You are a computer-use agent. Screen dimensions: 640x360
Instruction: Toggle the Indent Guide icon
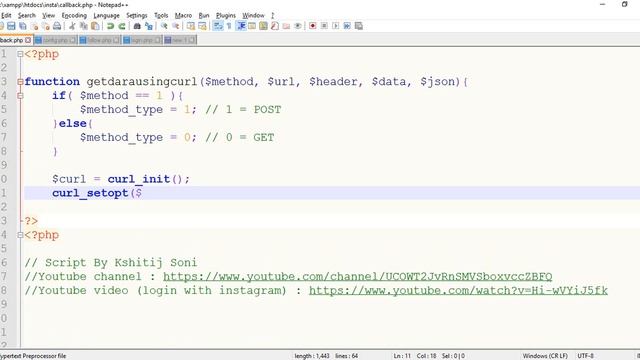[x=241, y=26]
